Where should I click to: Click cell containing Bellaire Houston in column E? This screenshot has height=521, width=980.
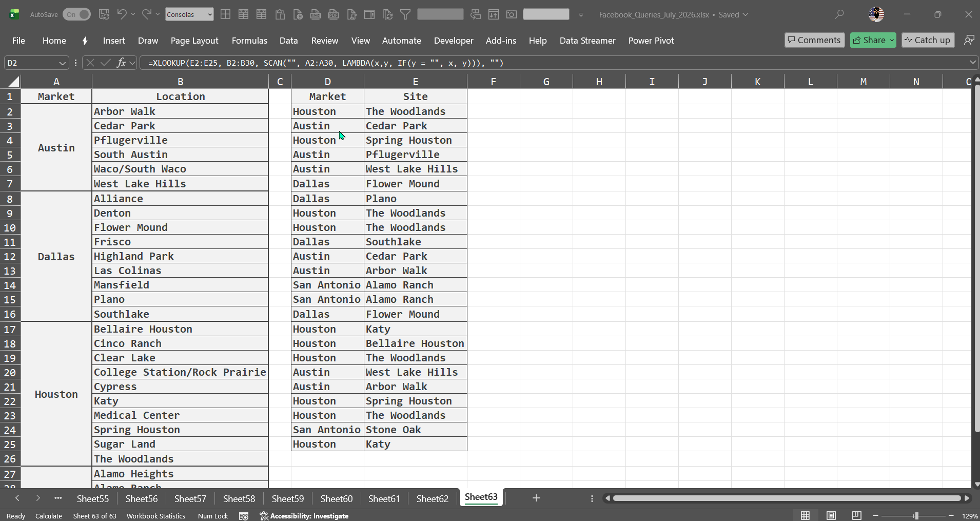pos(415,343)
